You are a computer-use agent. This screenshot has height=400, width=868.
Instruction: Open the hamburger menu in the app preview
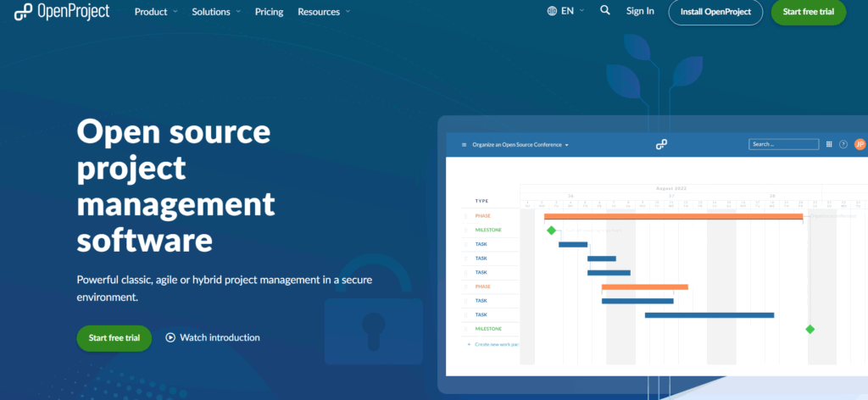(464, 145)
